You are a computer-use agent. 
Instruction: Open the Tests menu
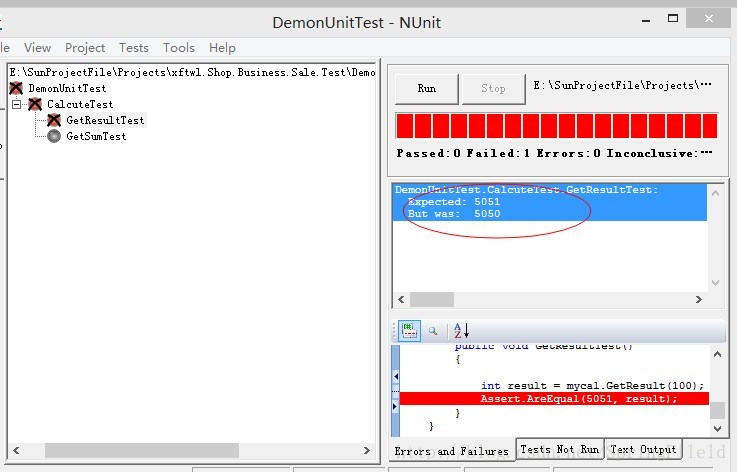[x=134, y=47]
